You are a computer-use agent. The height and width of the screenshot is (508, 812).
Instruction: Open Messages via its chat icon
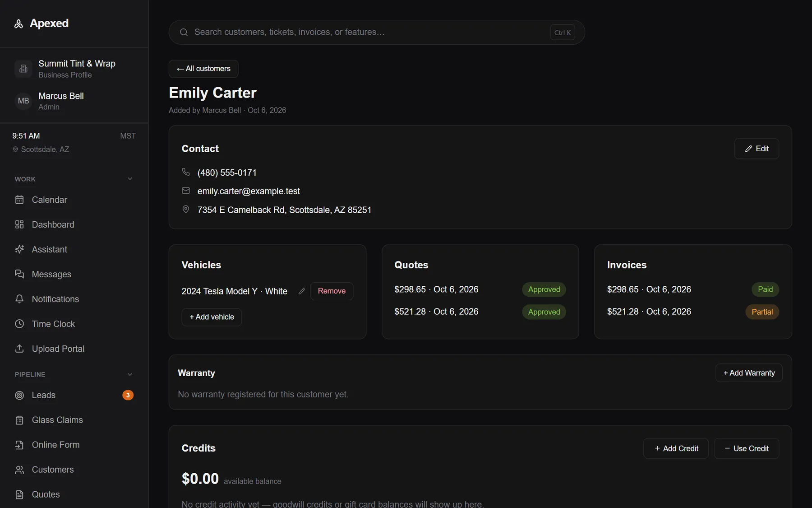point(19,274)
